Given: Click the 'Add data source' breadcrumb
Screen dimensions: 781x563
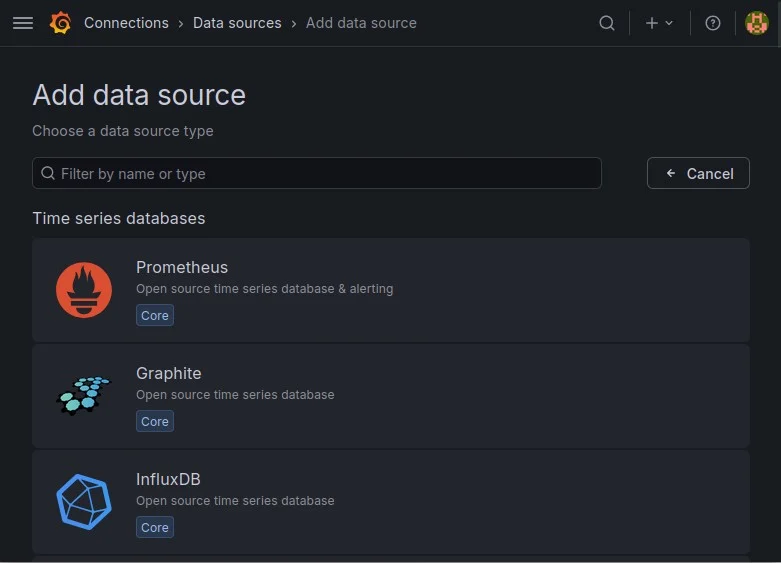Looking at the screenshot, I should (361, 23).
